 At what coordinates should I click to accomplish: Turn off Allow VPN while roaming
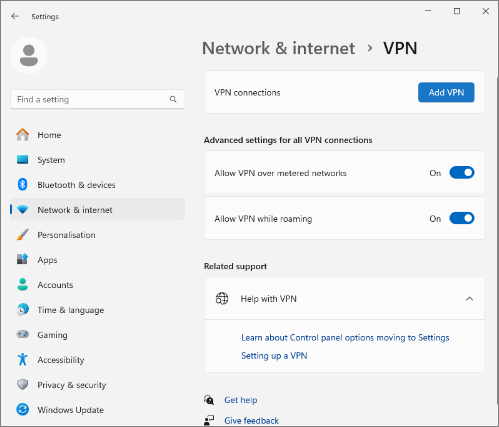(x=462, y=218)
